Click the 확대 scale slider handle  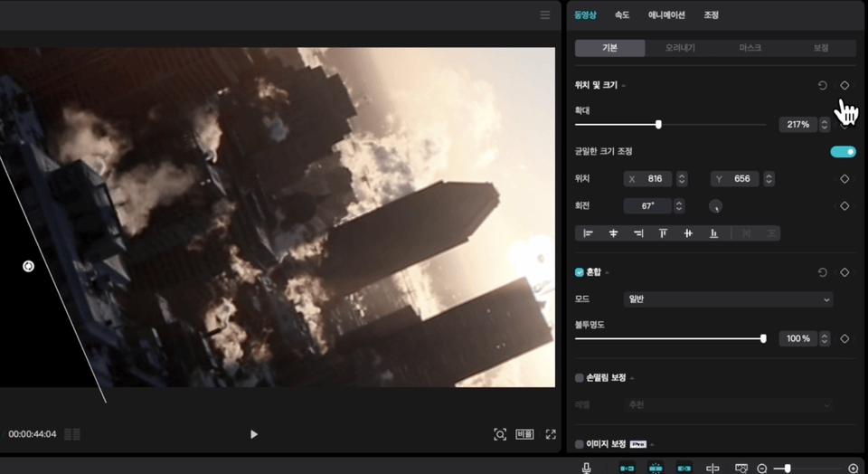(x=658, y=125)
